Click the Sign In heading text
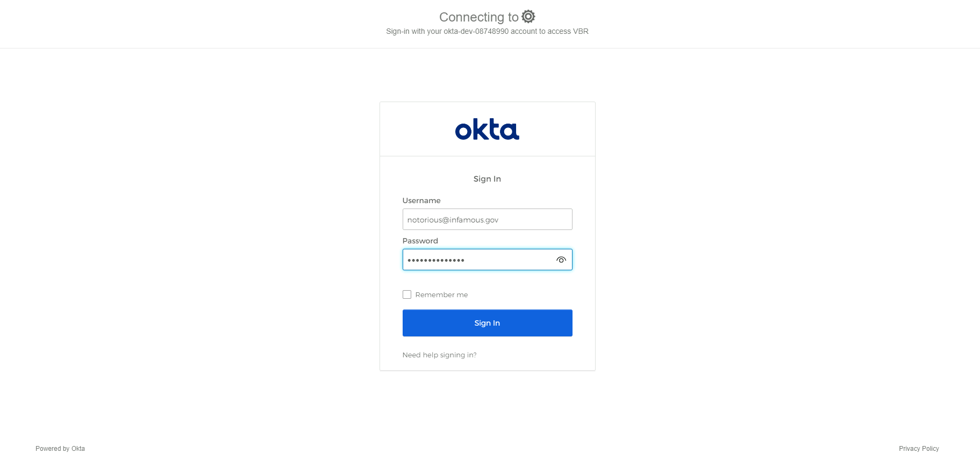Image resolution: width=980 pixels, height=453 pixels. [x=487, y=179]
